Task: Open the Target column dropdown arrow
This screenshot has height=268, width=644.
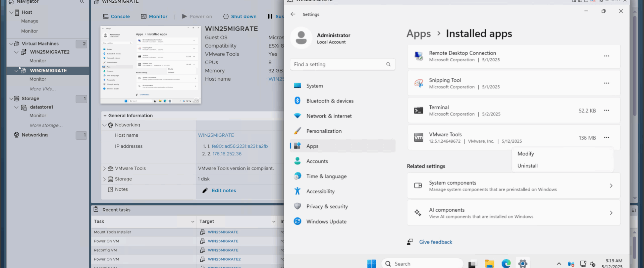Action: tap(274, 221)
